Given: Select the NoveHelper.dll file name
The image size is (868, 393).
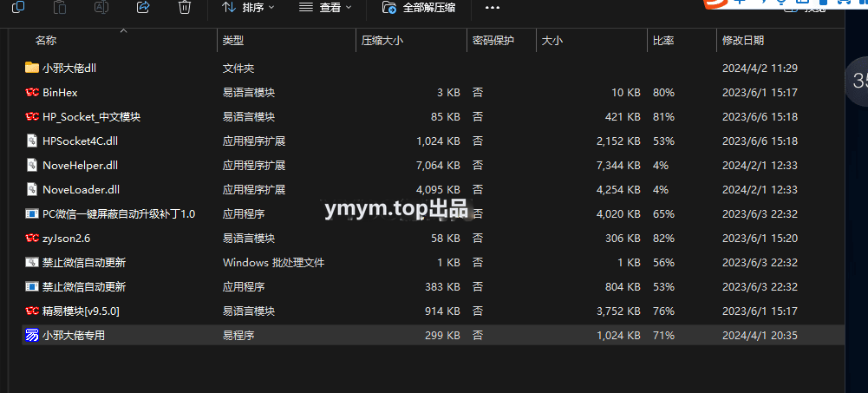Looking at the screenshot, I should pos(81,166).
